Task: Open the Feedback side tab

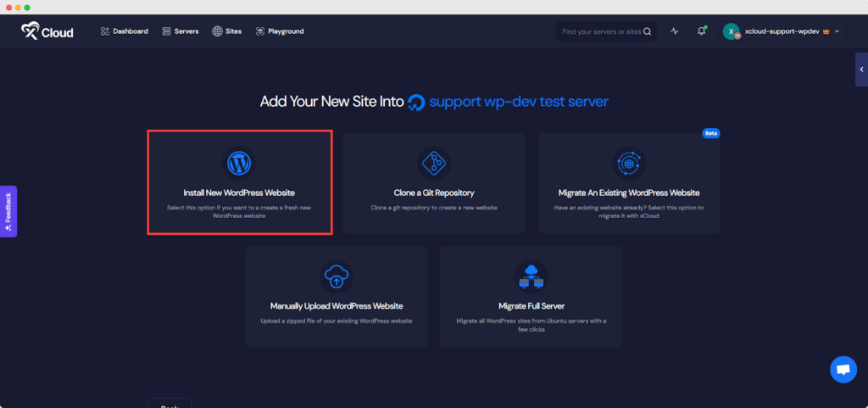Action: tap(8, 211)
